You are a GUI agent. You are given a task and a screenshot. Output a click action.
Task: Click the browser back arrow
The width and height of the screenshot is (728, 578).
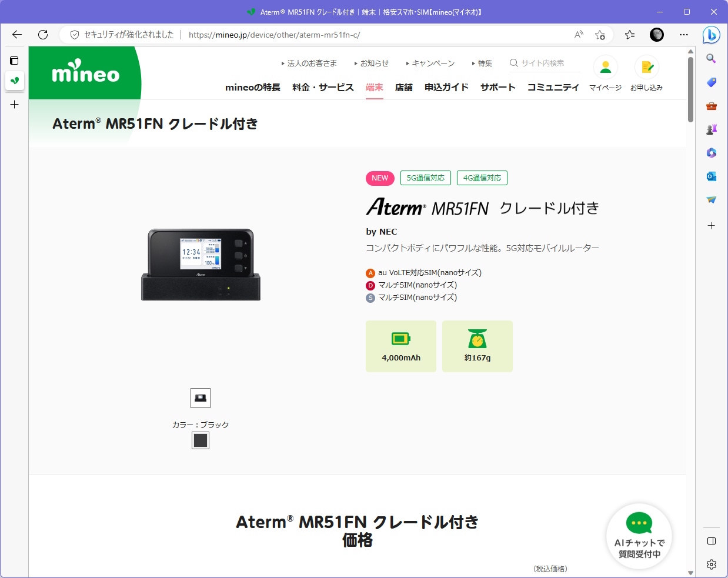tap(16, 35)
